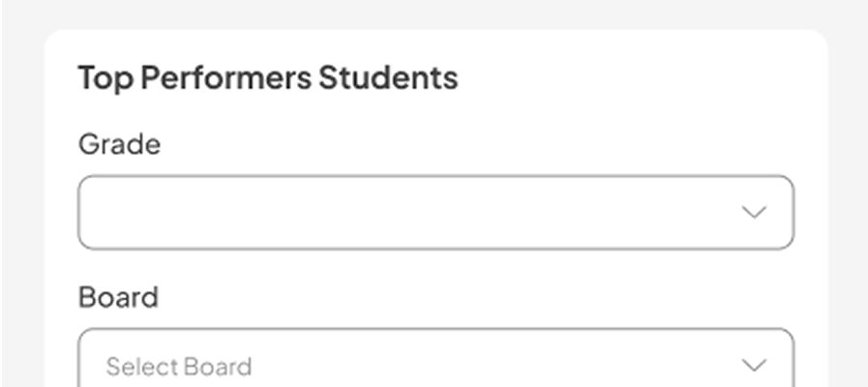Screen dimensions: 868x387
Task: Expand the Grade list via its down arrow
Action: 753,212
